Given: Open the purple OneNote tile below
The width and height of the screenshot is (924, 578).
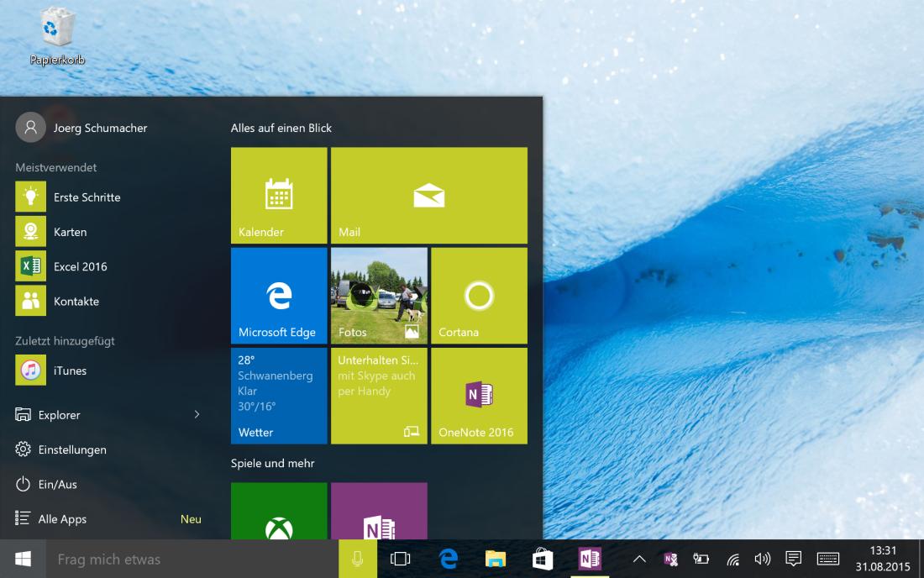Looking at the screenshot, I should [x=379, y=511].
